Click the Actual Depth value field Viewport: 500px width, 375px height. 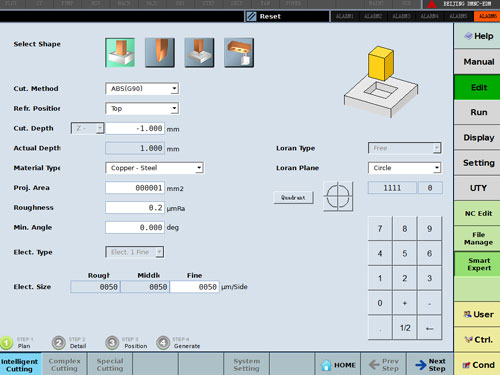point(135,148)
